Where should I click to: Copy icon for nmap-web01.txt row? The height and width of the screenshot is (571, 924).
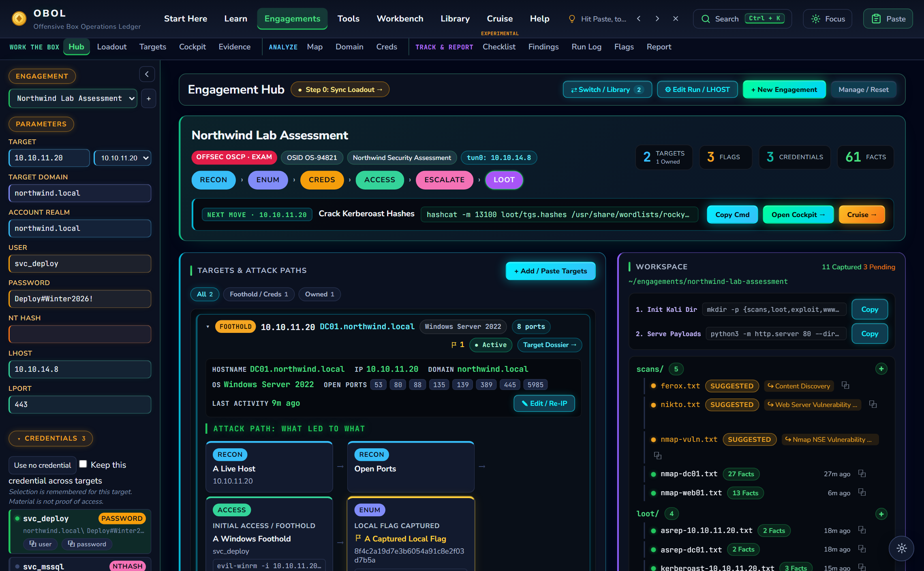(862, 492)
